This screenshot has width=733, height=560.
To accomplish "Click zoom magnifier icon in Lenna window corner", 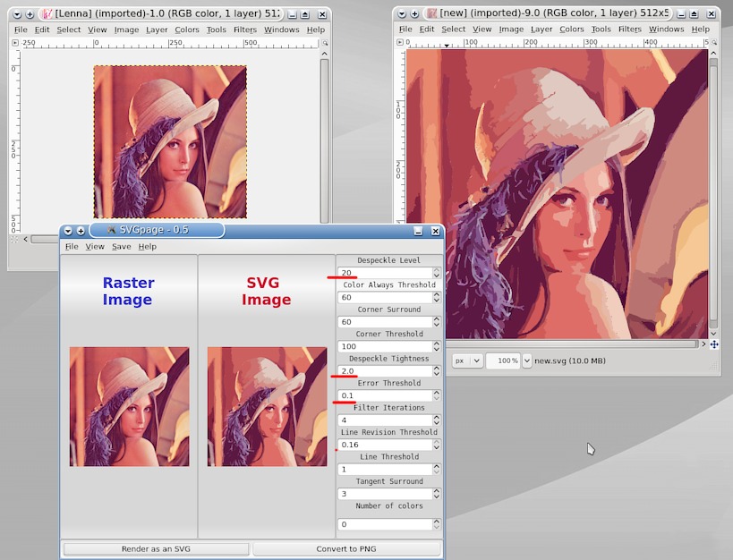I will 325,43.
